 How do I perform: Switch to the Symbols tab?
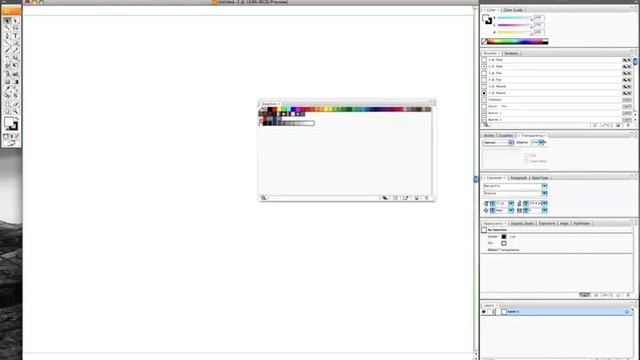click(x=511, y=53)
